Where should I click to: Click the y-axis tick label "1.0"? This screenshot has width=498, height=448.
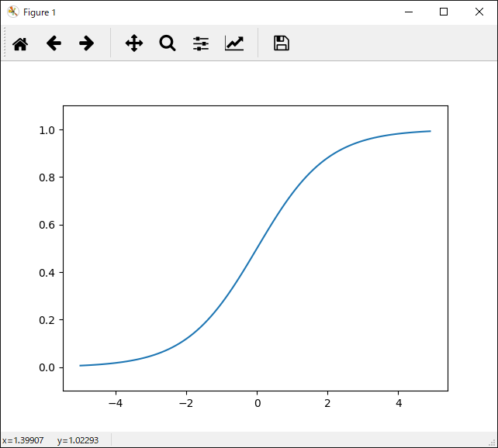click(x=48, y=130)
